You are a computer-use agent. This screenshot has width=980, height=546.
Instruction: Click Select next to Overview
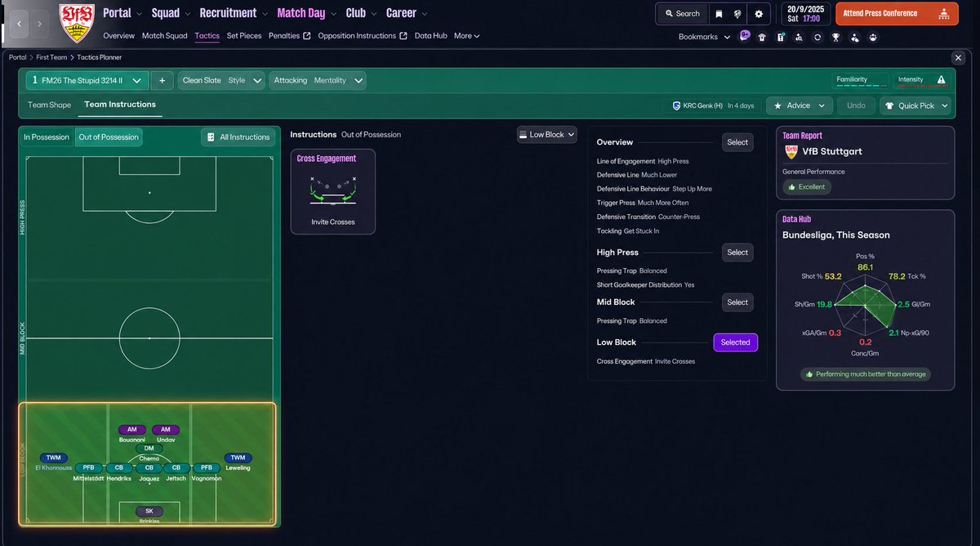point(737,142)
